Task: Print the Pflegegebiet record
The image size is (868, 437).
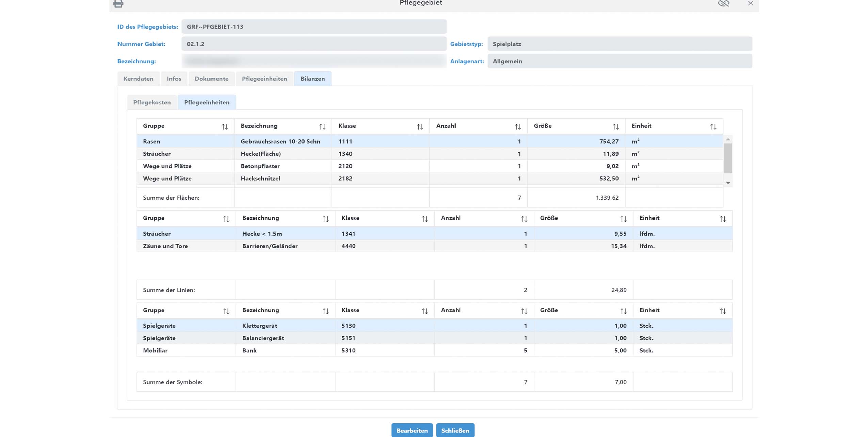Action: pyautogui.click(x=118, y=4)
